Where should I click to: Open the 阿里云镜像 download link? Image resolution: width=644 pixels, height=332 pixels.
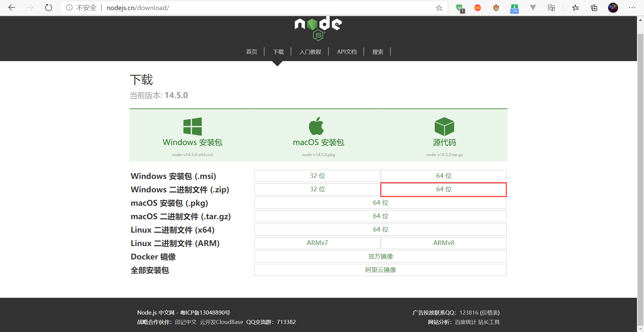click(380, 270)
